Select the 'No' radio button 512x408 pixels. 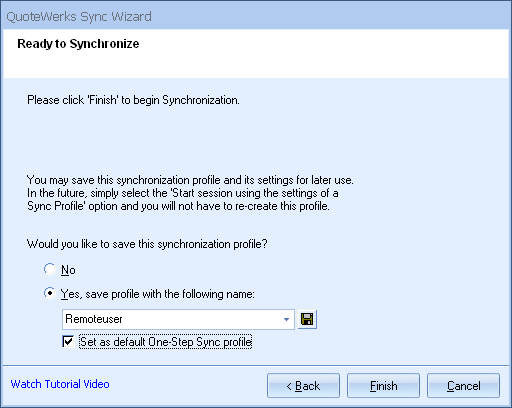pyautogui.click(x=50, y=269)
